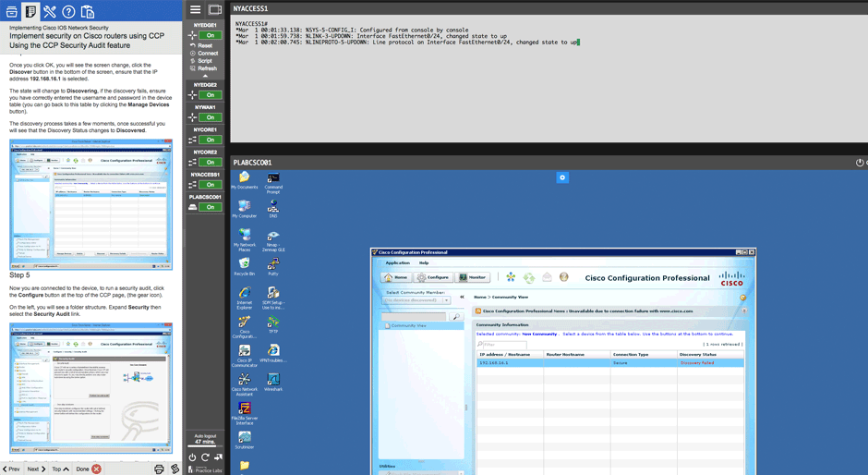Screen dimensions: 868x475
Task: Open Internet Explorer desktop icon
Action: 244,298
